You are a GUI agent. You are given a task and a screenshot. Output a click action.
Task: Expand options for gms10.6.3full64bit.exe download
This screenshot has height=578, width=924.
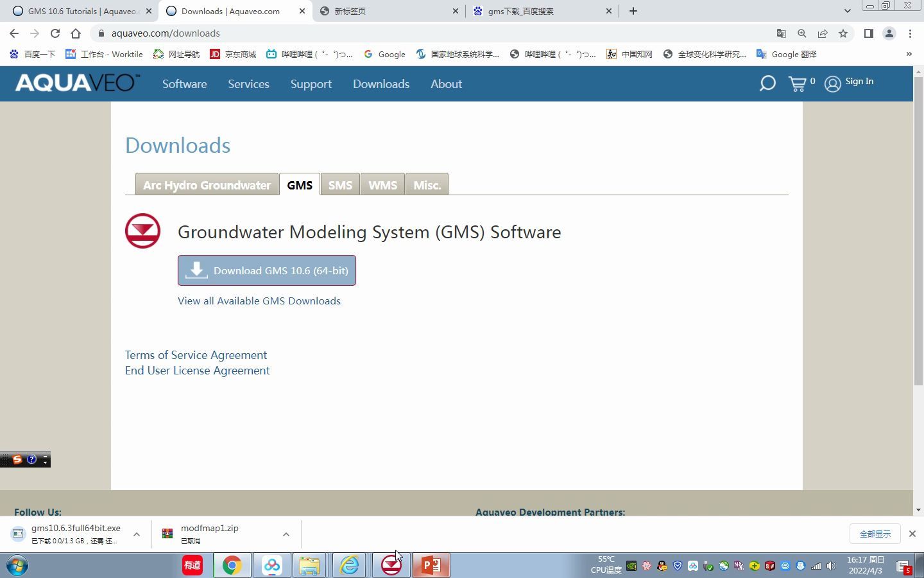click(136, 534)
